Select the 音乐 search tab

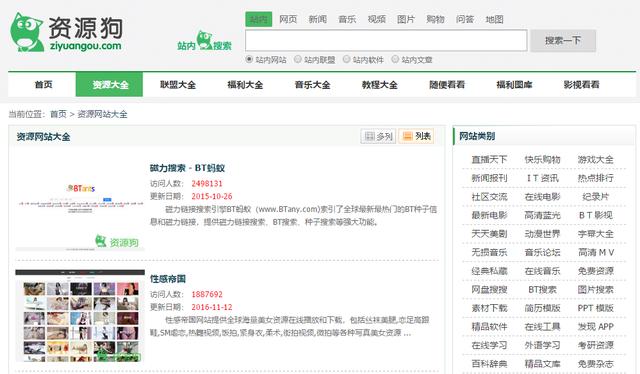[347, 19]
